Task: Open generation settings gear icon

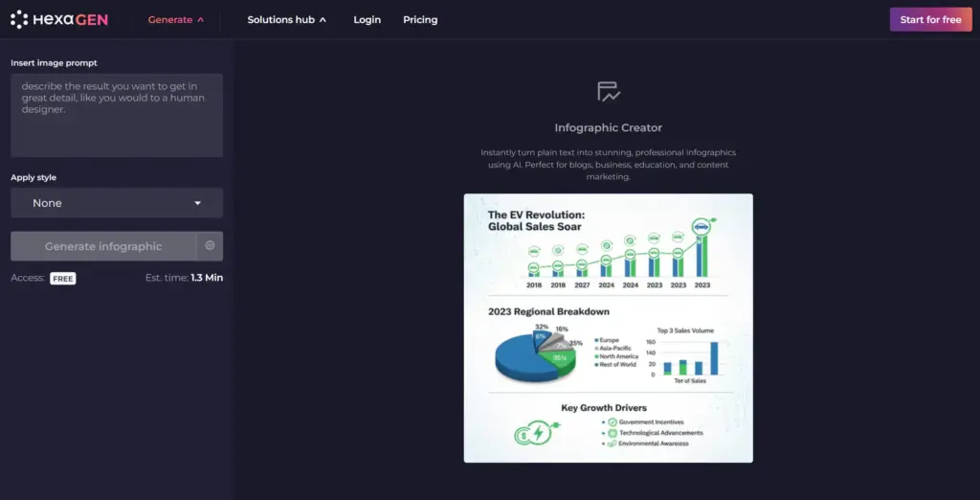Action: [x=210, y=246]
